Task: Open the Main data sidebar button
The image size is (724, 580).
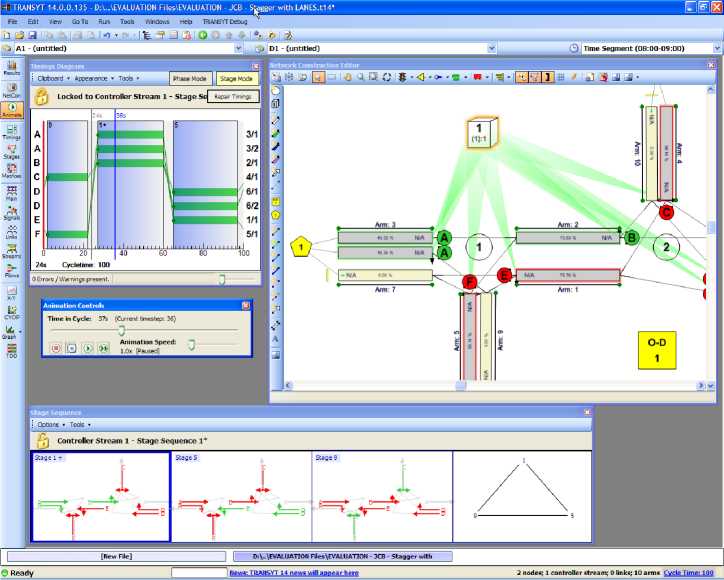Action: tap(12, 193)
